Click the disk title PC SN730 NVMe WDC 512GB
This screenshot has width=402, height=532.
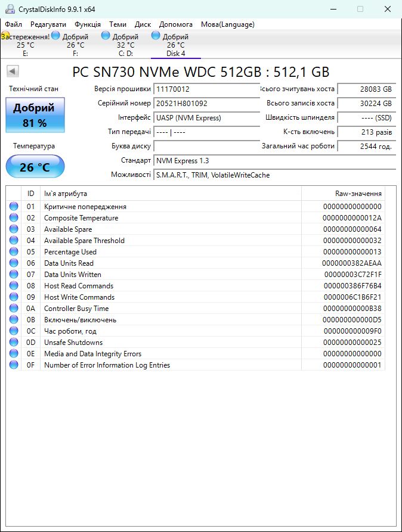201,72
